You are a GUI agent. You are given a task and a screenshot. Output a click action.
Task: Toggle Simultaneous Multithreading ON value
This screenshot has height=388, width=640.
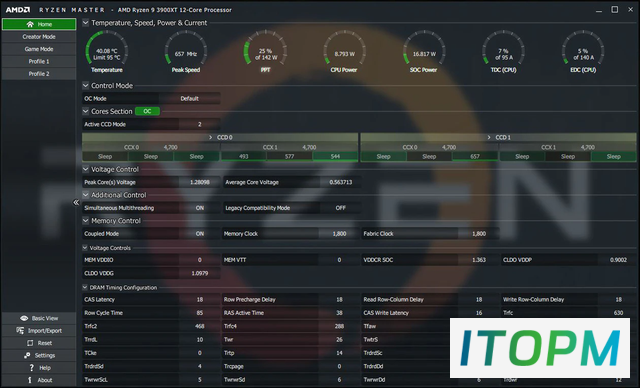pos(200,208)
